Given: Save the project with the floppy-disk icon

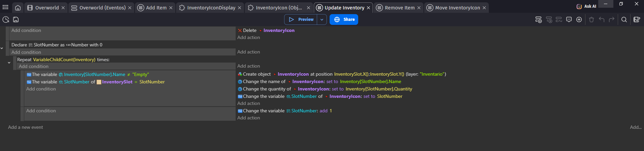Looking at the screenshot, I should pyautogui.click(x=16, y=20).
